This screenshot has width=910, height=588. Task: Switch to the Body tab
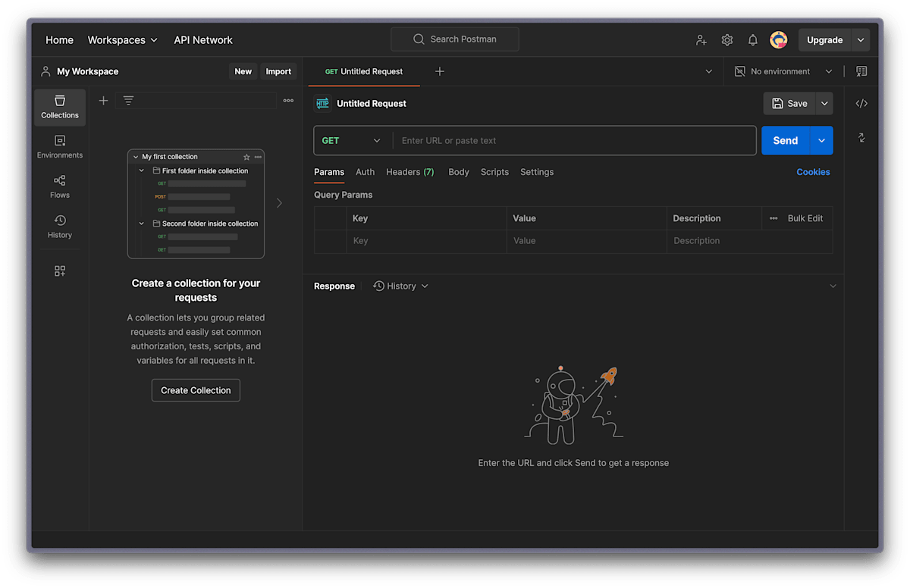459,172
